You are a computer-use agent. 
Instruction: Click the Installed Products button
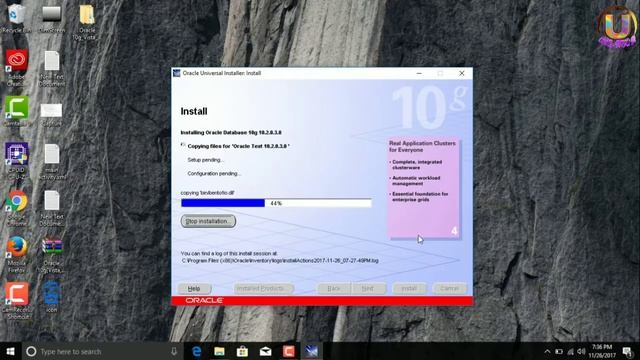[x=263, y=289]
